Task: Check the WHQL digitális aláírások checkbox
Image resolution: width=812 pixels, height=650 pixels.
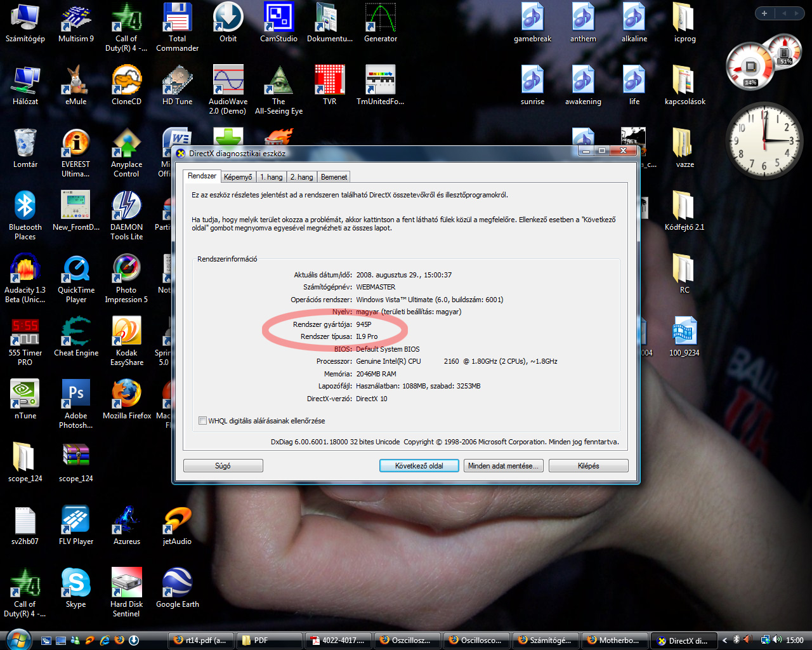Action: tap(203, 421)
